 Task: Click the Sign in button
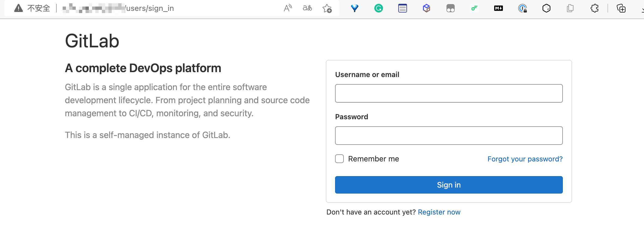(x=449, y=185)
